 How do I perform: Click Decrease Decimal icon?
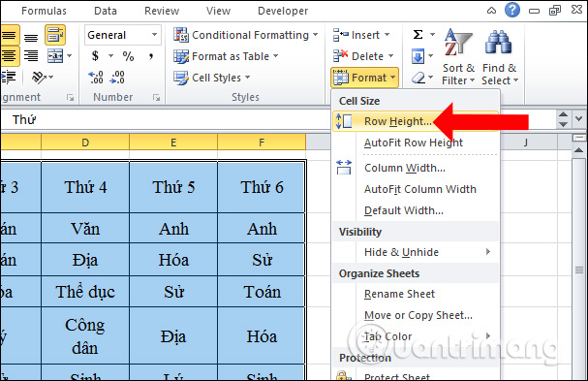tap(117, 78)
